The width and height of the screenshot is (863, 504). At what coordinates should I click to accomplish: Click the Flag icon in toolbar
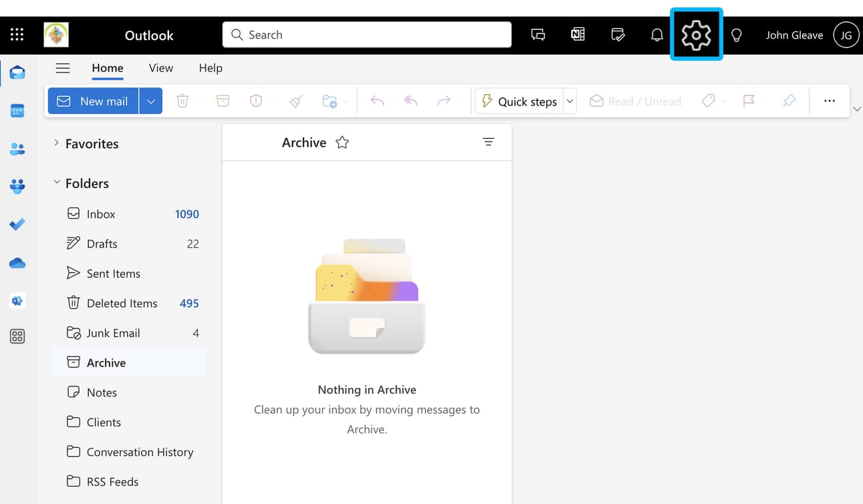pyautogui.click(x=749, y=101)
